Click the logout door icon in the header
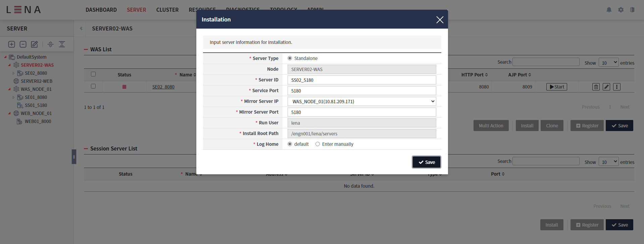The height and width of the screenshot is (244, 644). click(632, 10)
